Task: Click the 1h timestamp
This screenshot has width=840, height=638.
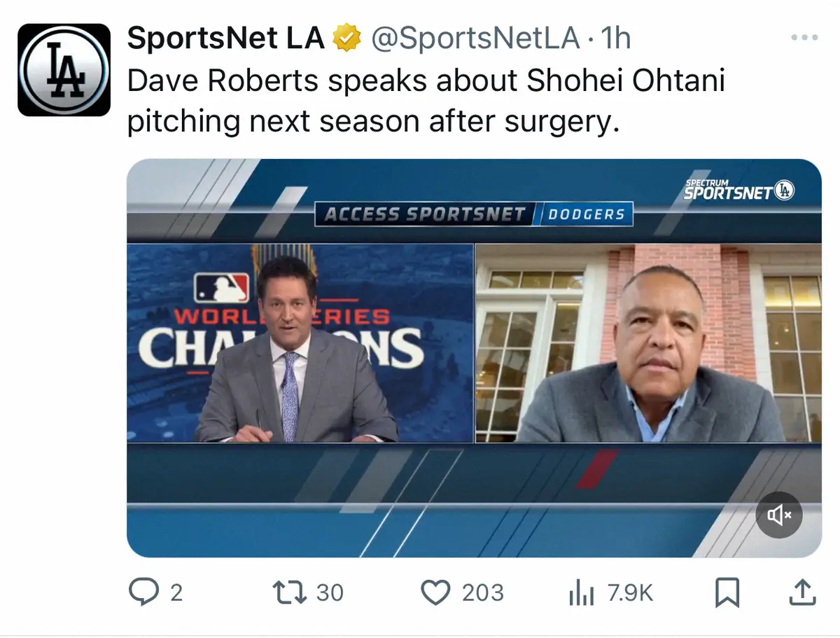Action: tap(615, 39)
